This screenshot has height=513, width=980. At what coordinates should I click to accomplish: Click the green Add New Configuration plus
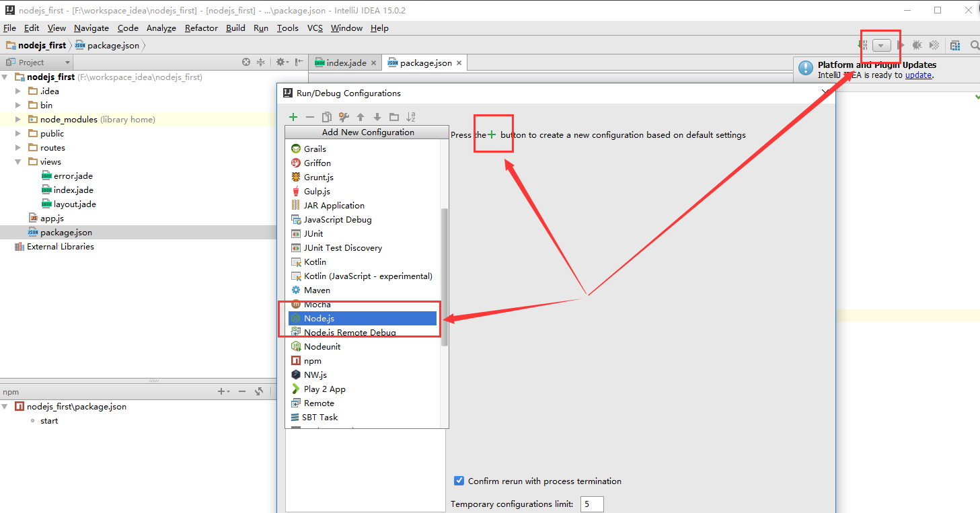tap(293, 117)
